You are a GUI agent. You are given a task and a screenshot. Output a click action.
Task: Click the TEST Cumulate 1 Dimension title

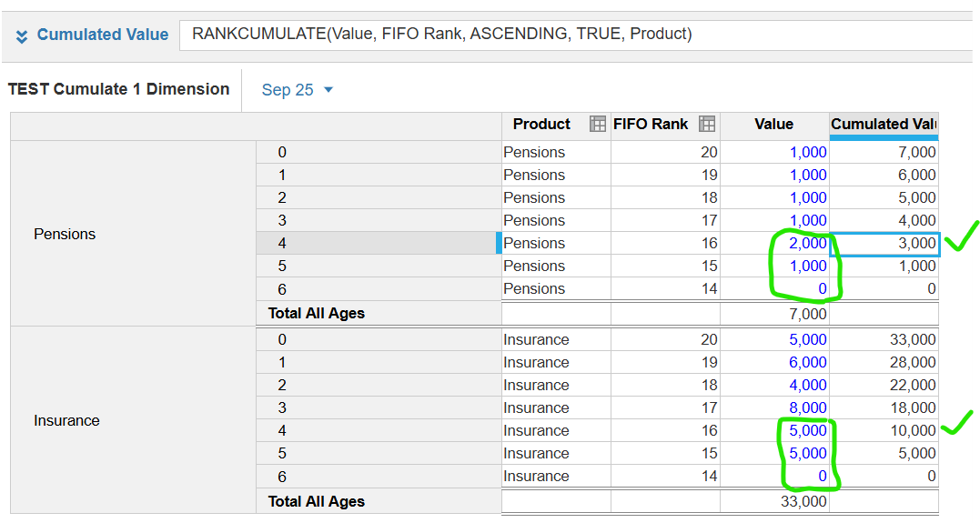point(119,89)
